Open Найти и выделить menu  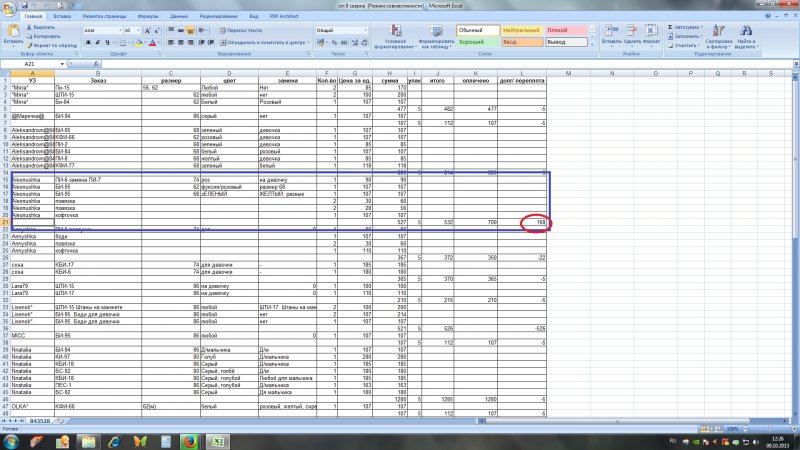pos(746,36)
